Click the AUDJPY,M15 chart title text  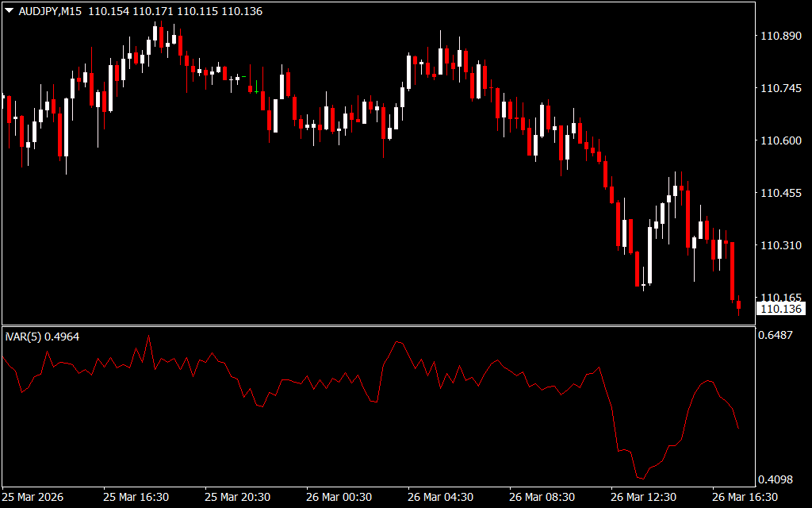(49, 12)
